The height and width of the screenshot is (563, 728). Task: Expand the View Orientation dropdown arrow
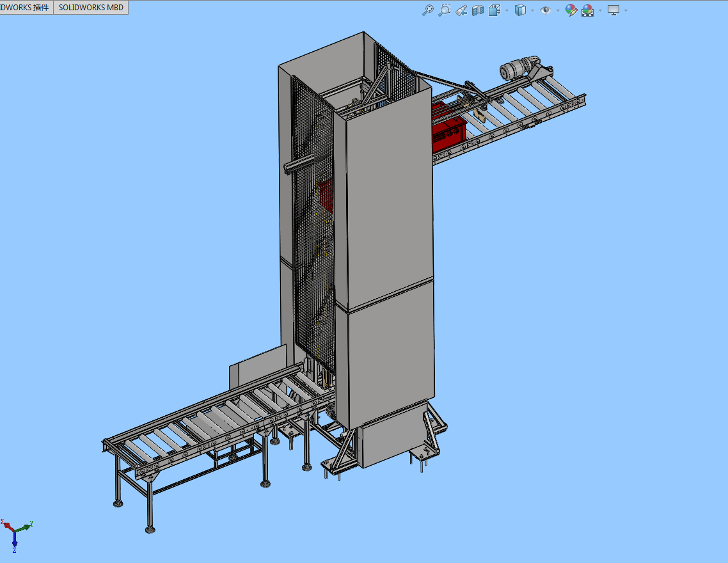coord(507,10)
